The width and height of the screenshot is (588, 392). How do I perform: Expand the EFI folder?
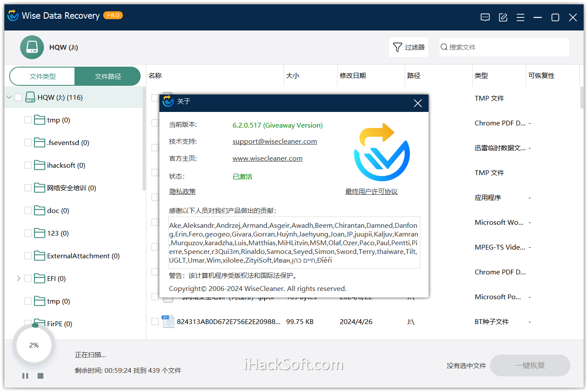(18, 278)
